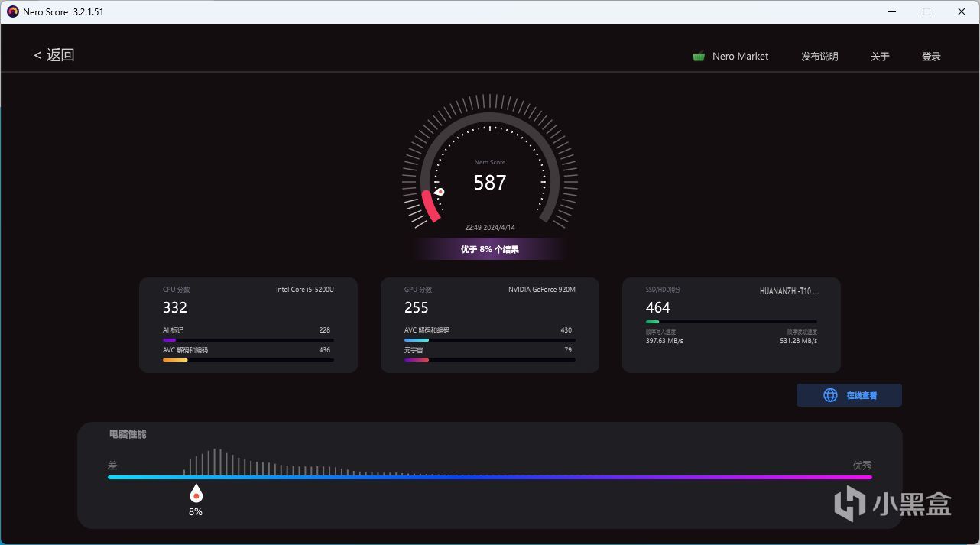Click the GPU score value 255
The image size is (980, 545).
[x=417, y=307]
